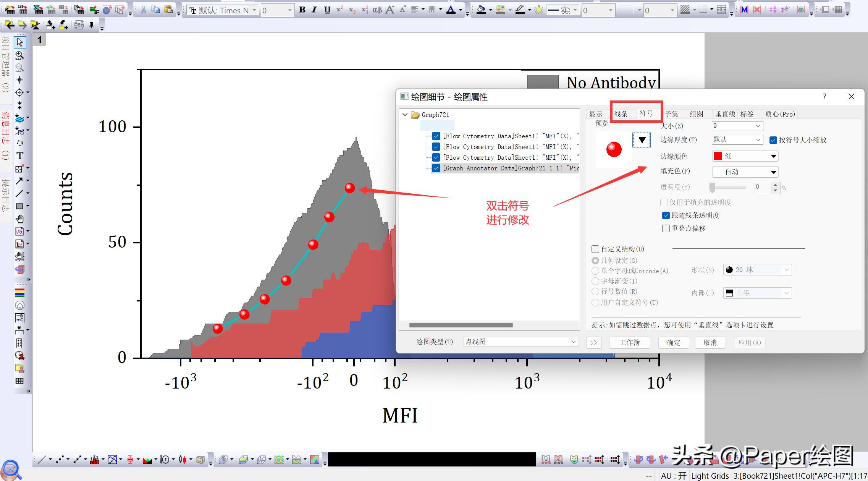
Task: Select the '几何设定(G)' radio button
Action: (x=595, y=261)
